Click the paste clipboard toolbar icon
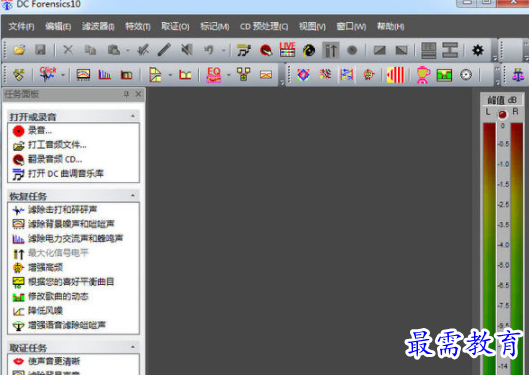Screen dimensions: 529x375 (114, 50)
